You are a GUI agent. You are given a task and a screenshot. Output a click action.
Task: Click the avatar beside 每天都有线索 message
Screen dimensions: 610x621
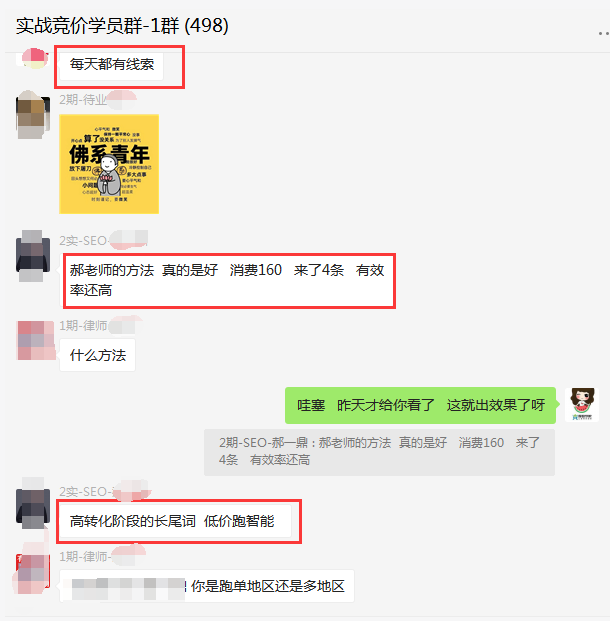coord(34,58)
